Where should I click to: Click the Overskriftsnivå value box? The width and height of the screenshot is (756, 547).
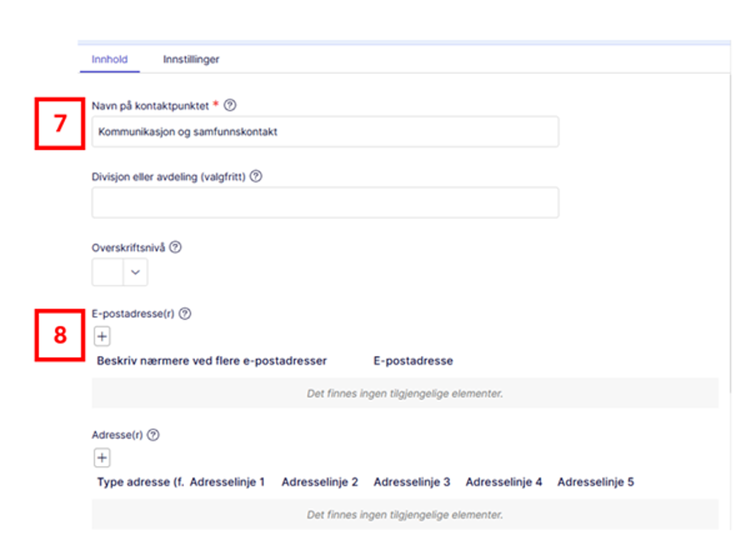[x=108, y=272]
